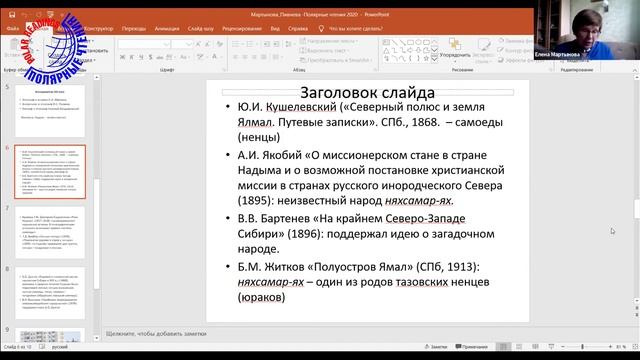This screenshot has height=360, width=640.
Task: Switch to the Вид tab
Action: 275,29
